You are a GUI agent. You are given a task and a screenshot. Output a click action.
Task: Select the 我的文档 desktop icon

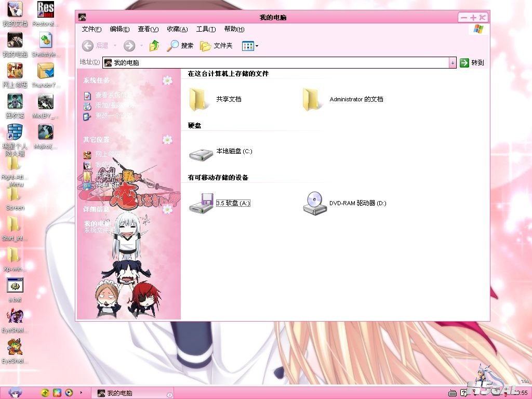pyautogui.click(x=15, y=14)
